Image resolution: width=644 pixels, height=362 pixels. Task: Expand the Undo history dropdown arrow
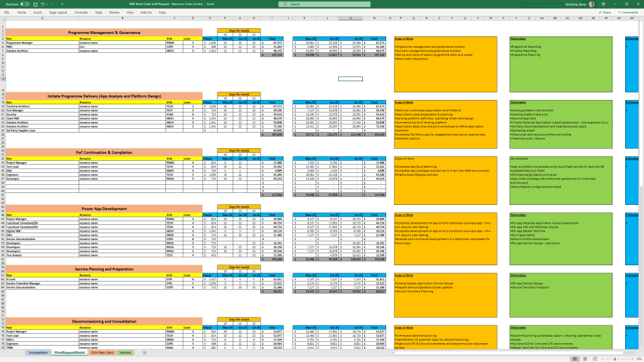[x=46, y=4]
